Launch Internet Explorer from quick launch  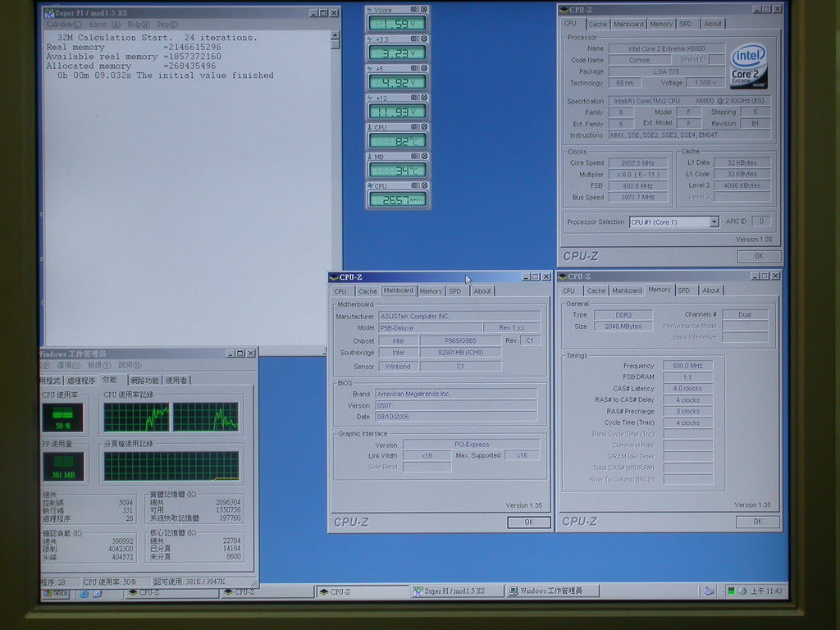(x=84, y=594)
